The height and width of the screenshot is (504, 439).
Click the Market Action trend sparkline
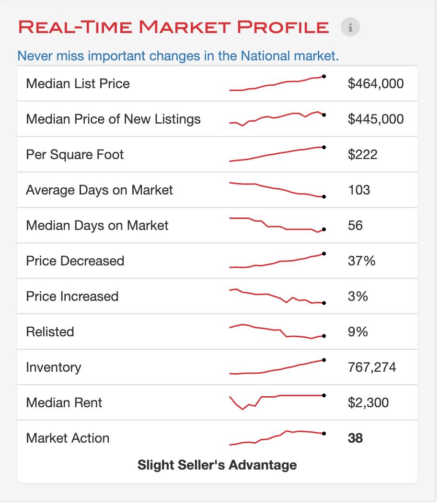[277, 437]
